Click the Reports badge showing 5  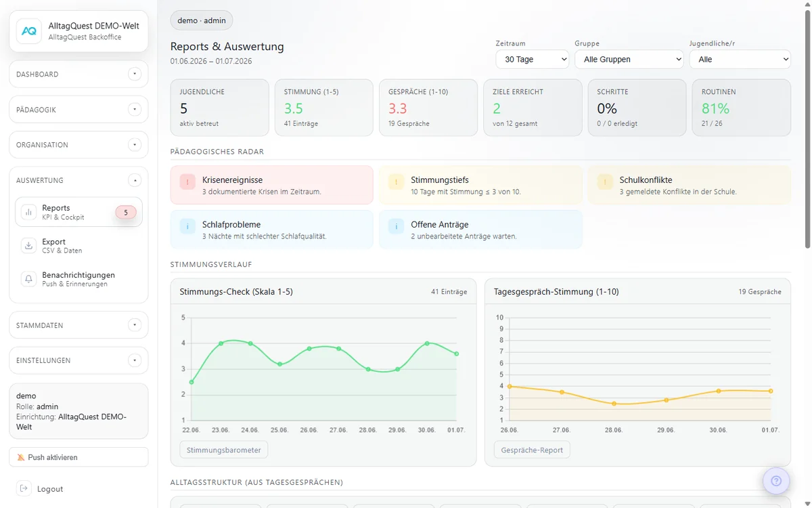click(126, 212)
